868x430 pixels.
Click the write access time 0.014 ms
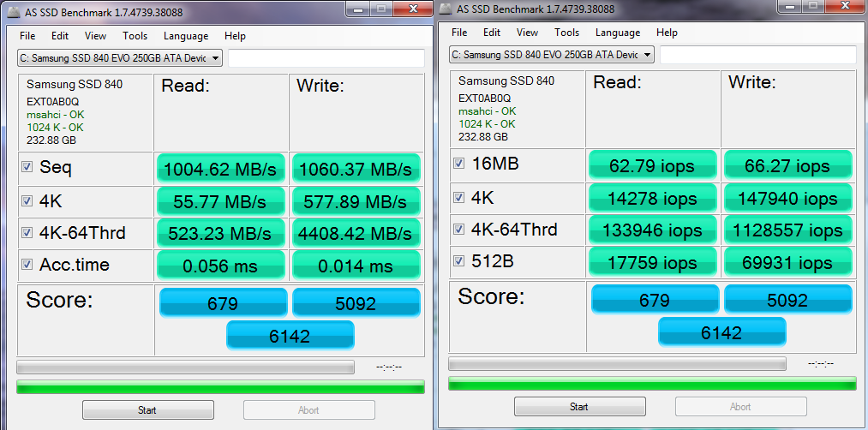[x=356, y=265]
